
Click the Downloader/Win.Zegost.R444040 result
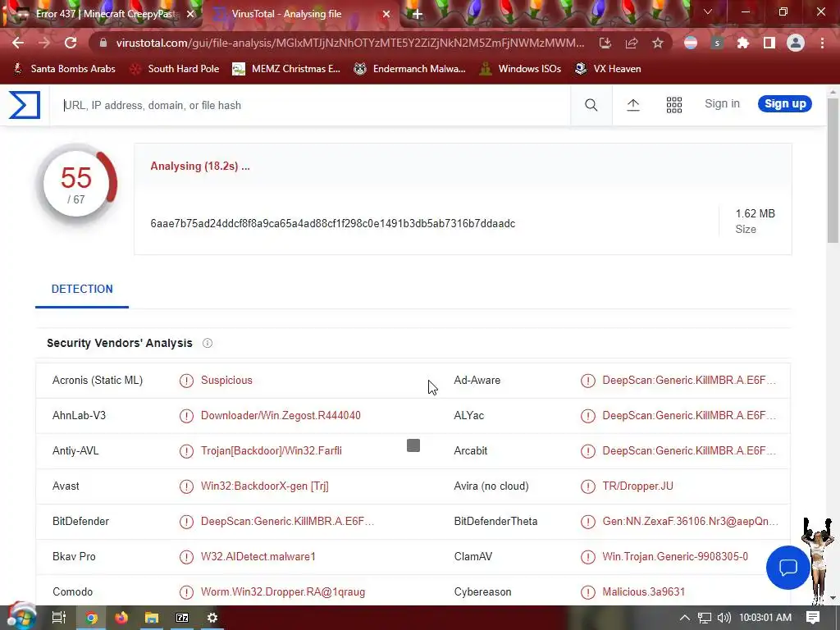point(281,416)
